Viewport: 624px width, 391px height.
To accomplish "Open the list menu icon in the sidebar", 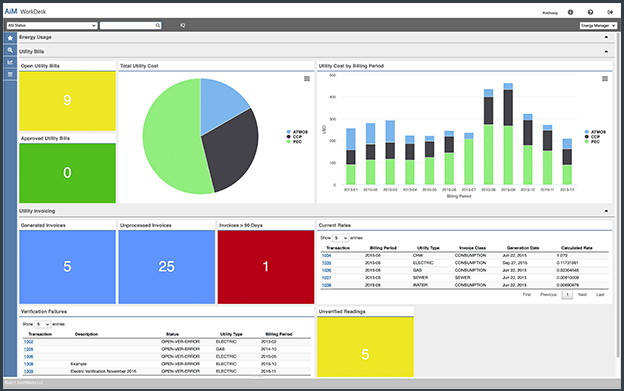I will 10,74.
